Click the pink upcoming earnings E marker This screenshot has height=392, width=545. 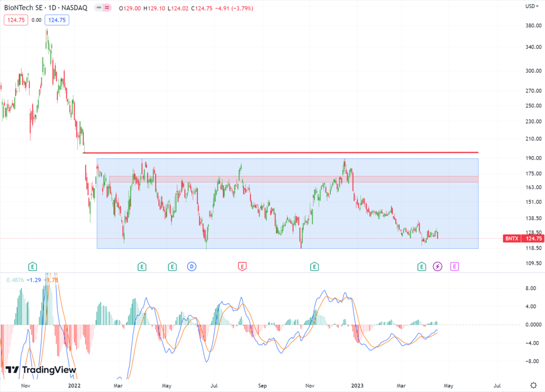pos(455,267)
